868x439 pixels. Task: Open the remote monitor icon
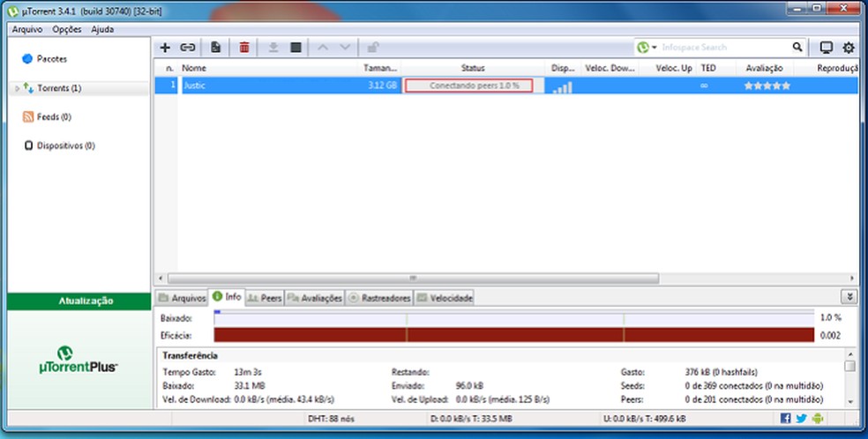pos(826,48)
